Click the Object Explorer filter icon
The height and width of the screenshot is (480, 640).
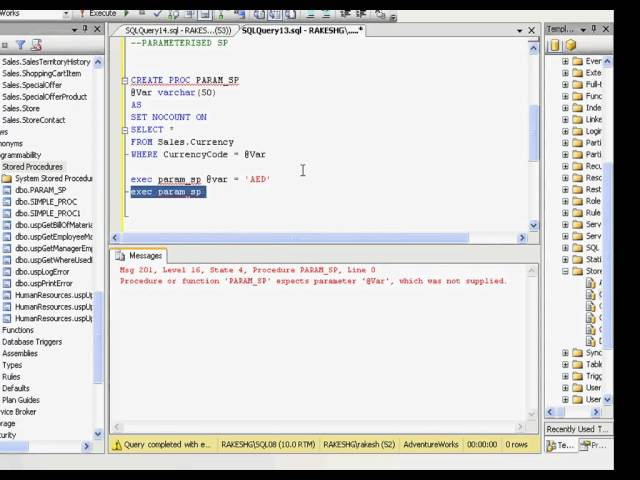click(20, 44)
